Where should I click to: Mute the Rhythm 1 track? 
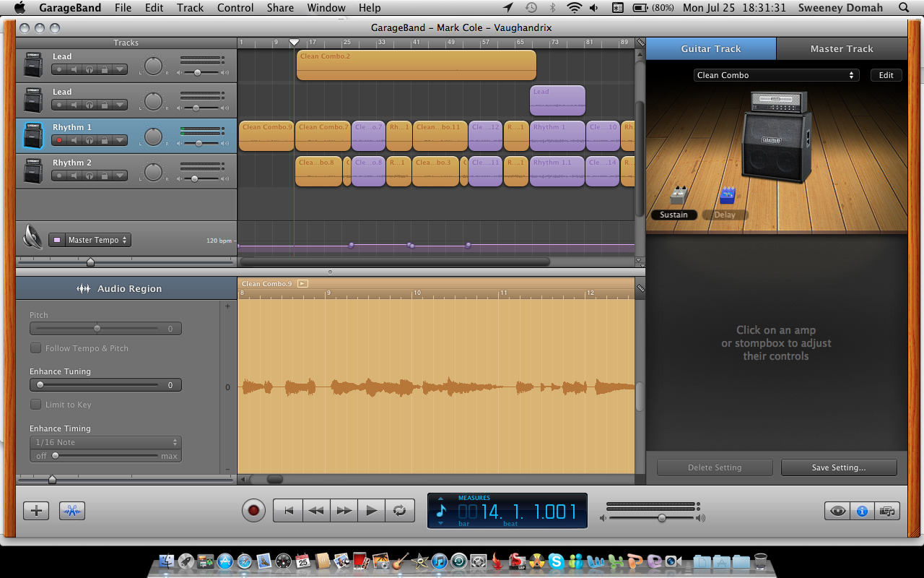(74, 140)
